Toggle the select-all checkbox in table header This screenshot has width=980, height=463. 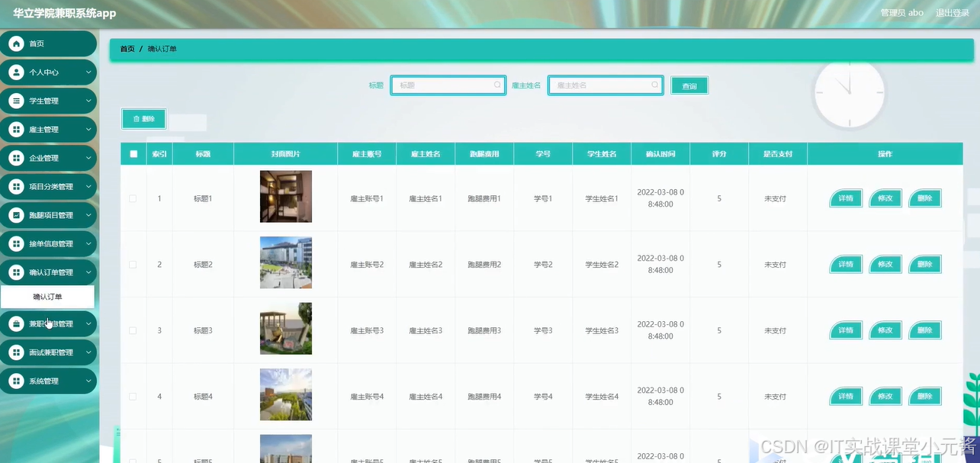pos(133,154)
